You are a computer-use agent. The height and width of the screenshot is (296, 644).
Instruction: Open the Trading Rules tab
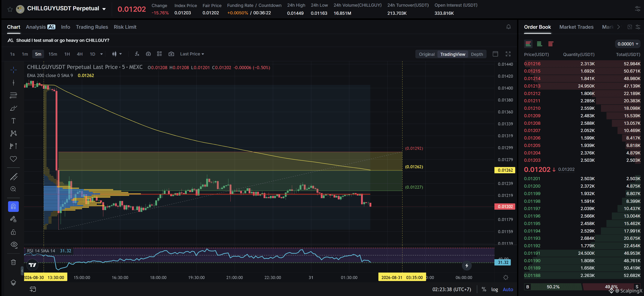92,27
